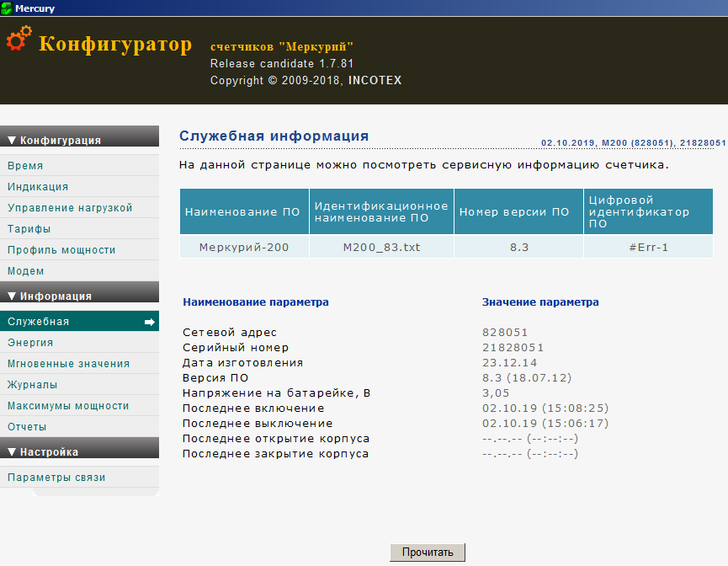Click the #Err-1 identifier cell

[648, 248]
